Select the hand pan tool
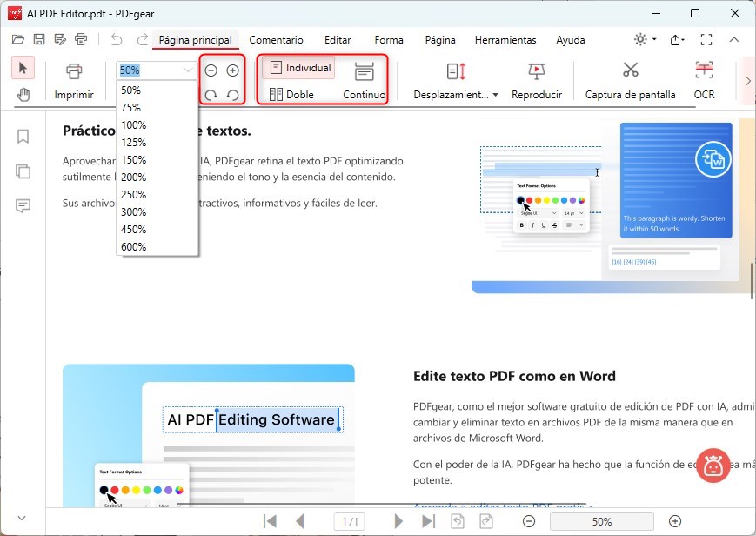The width and height of the screenshot is (756, 536). [x=23, y=95]
